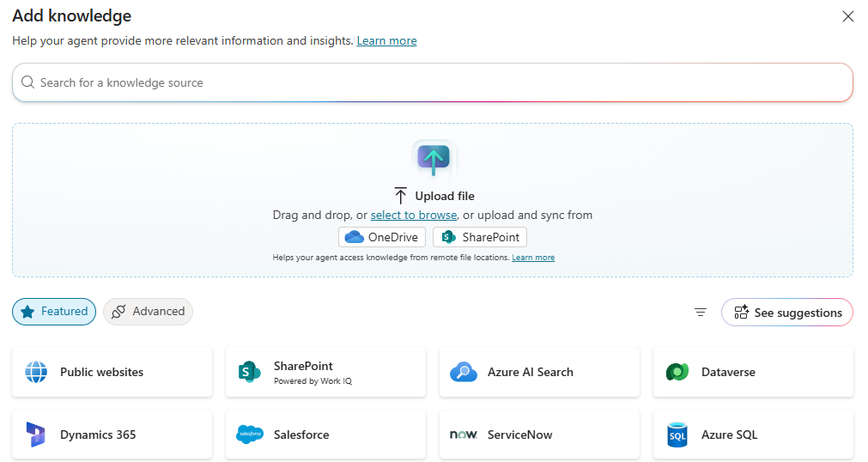Focus the Search for a knowledge source field

[433, 82]
